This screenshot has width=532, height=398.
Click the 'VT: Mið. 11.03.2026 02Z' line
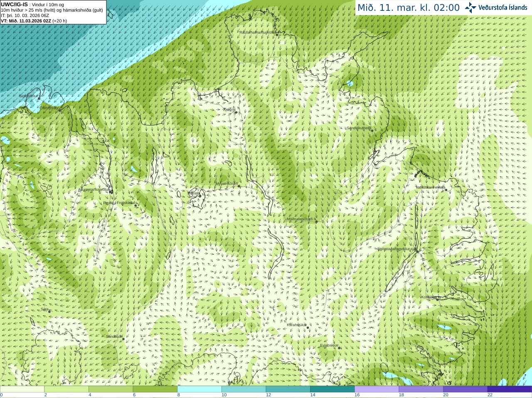click(x=26, y=21)
